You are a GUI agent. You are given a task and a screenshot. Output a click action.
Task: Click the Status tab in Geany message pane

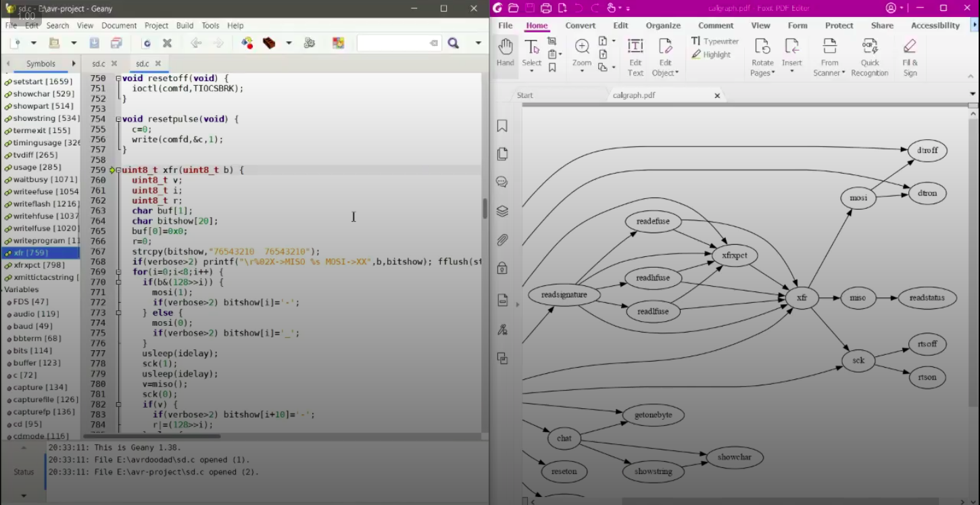point(24,472)
